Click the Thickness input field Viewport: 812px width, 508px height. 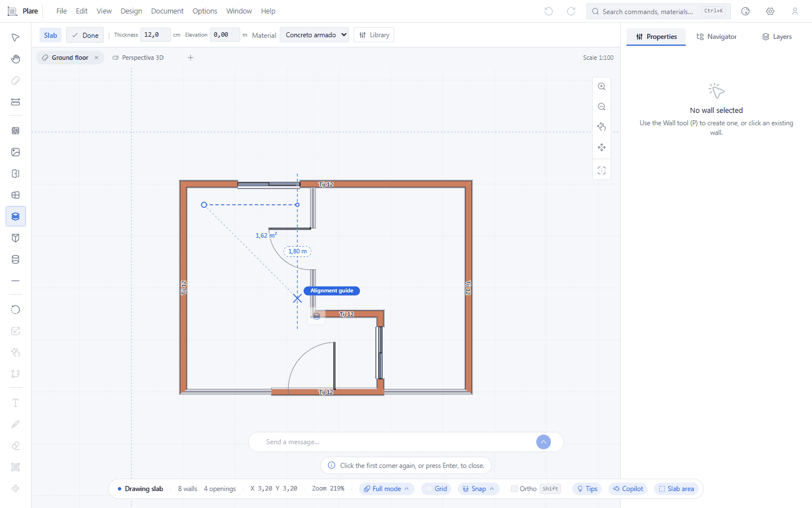click(x=155, y=35)
